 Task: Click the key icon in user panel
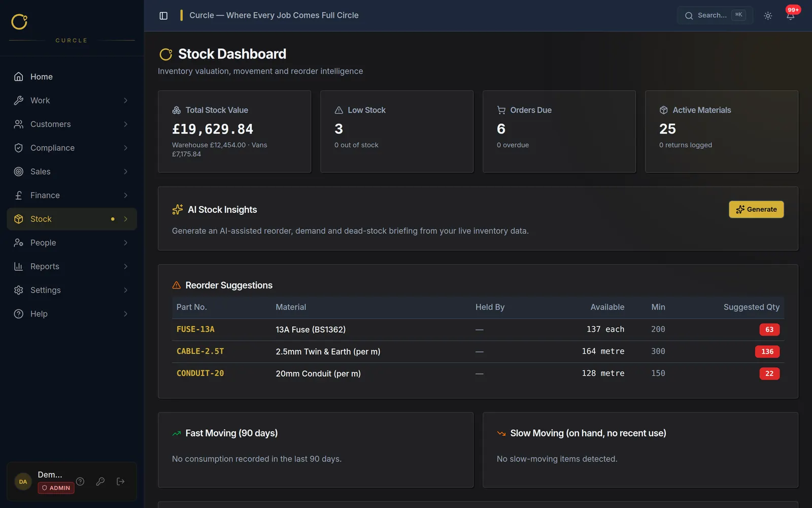point(100,481)
